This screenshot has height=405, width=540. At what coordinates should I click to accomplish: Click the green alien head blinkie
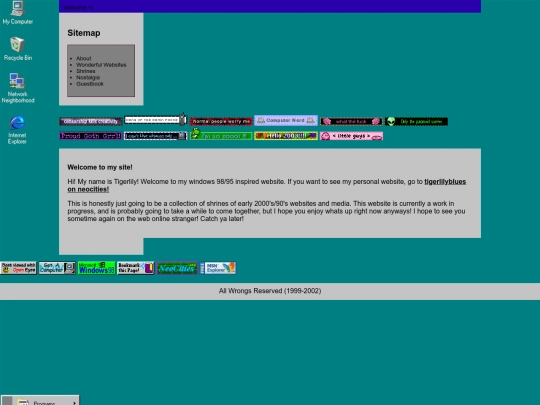pyautogui.click(x=416, y=121)
